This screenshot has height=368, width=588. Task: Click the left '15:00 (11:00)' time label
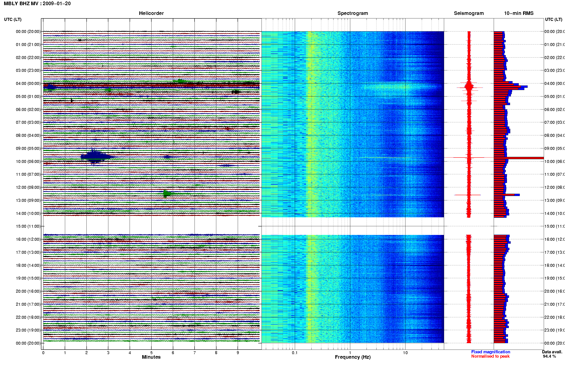pos(28,226)
